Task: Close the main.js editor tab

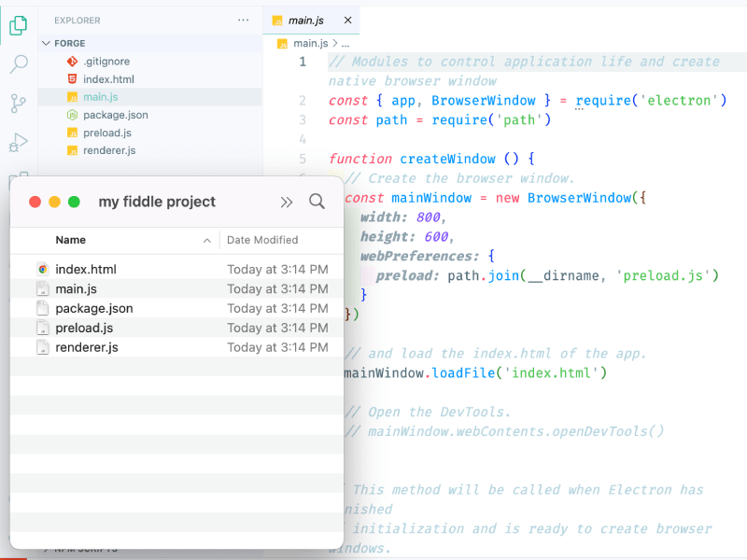Action: pyautogui.click(x=348, y=20)
